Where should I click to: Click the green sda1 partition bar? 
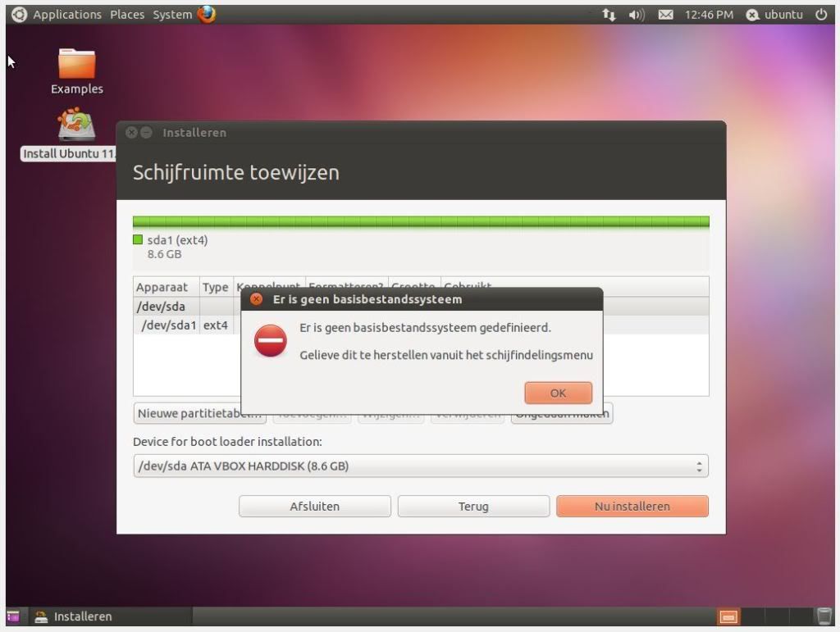[x=420, y=222]
